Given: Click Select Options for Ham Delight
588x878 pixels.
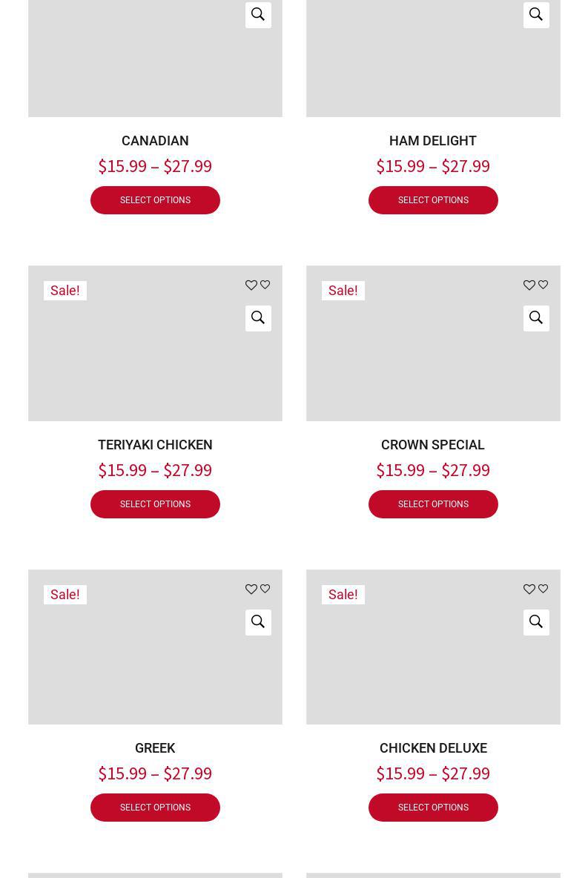Looking at the screenshot, I should [433, 200].
